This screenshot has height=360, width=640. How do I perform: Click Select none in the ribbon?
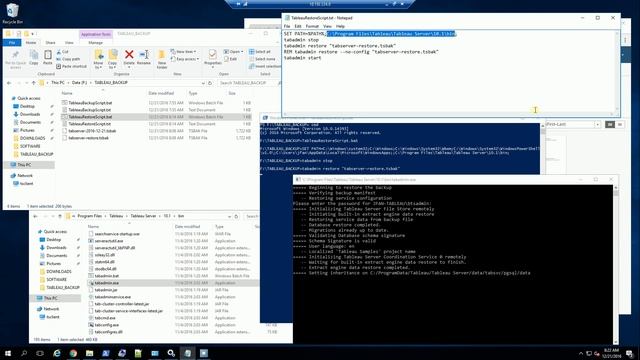point(262,59)
